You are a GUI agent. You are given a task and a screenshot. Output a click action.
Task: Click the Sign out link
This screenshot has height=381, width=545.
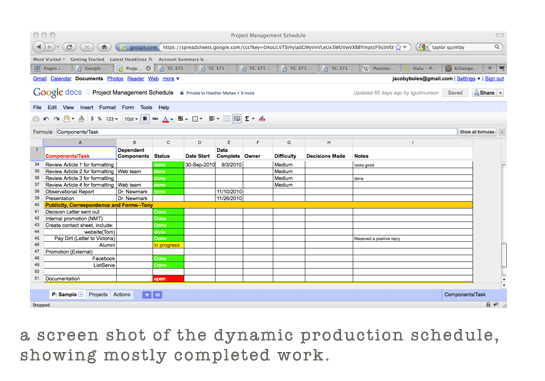coord(494,79)
